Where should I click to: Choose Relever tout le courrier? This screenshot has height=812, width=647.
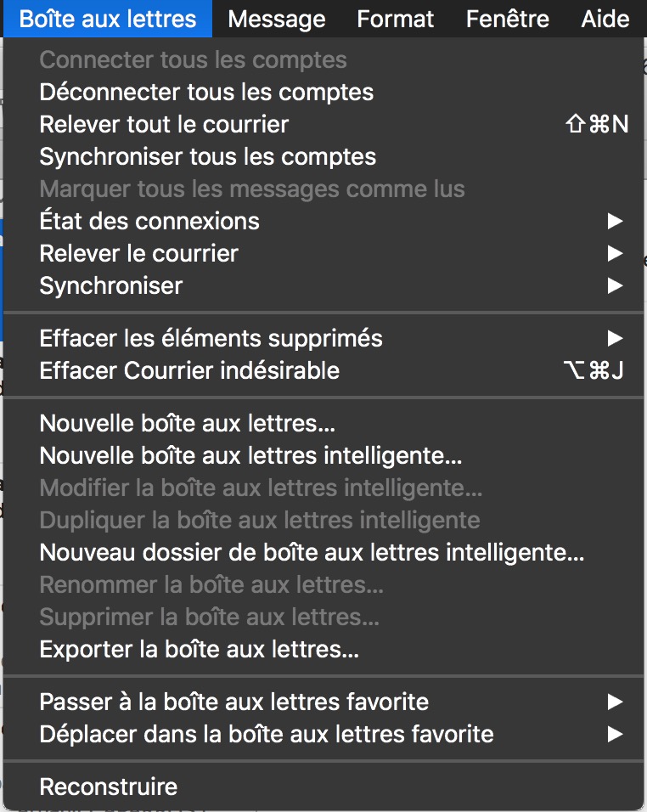(164, 124)
